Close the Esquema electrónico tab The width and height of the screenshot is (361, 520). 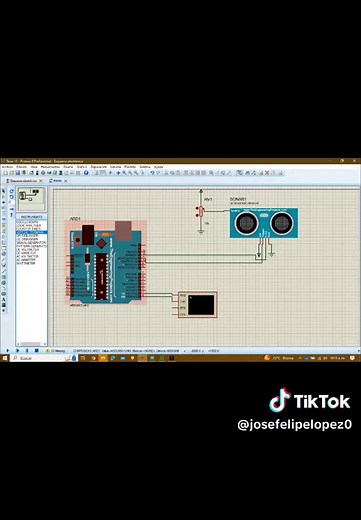click(41, 181)
